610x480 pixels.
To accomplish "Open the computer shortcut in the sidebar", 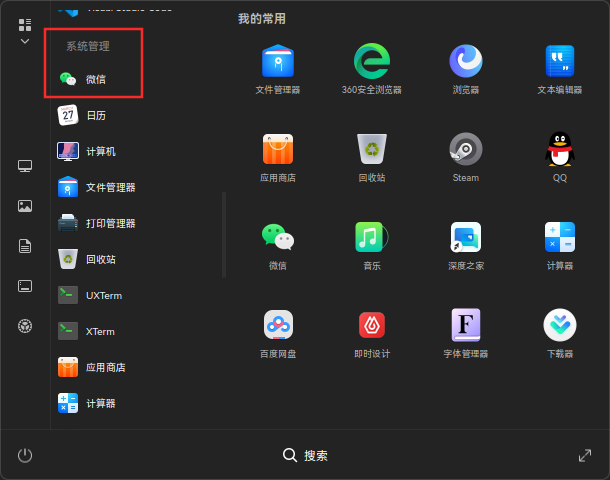I will 25,166.
